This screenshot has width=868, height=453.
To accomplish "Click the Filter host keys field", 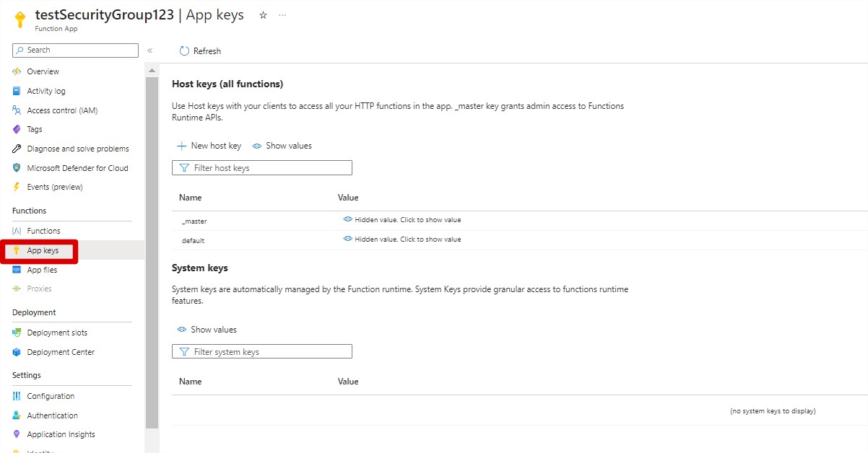I will pos(262,168).
